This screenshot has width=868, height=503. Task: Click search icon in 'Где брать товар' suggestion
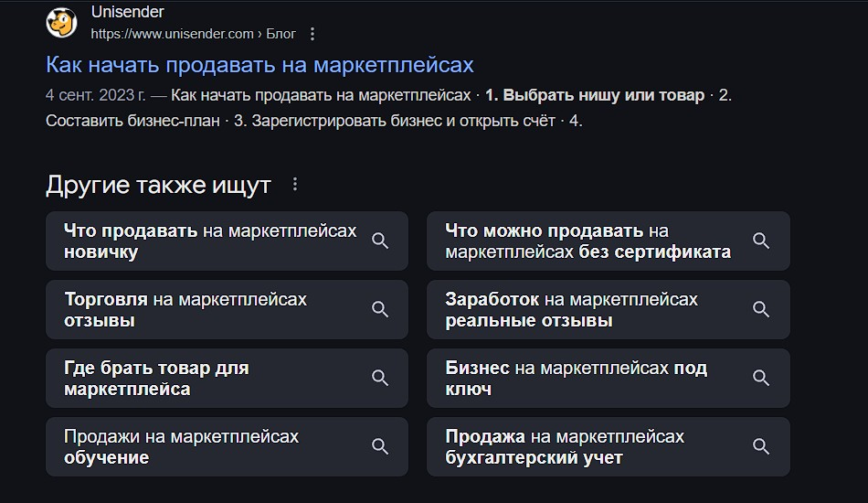point(380,379)
